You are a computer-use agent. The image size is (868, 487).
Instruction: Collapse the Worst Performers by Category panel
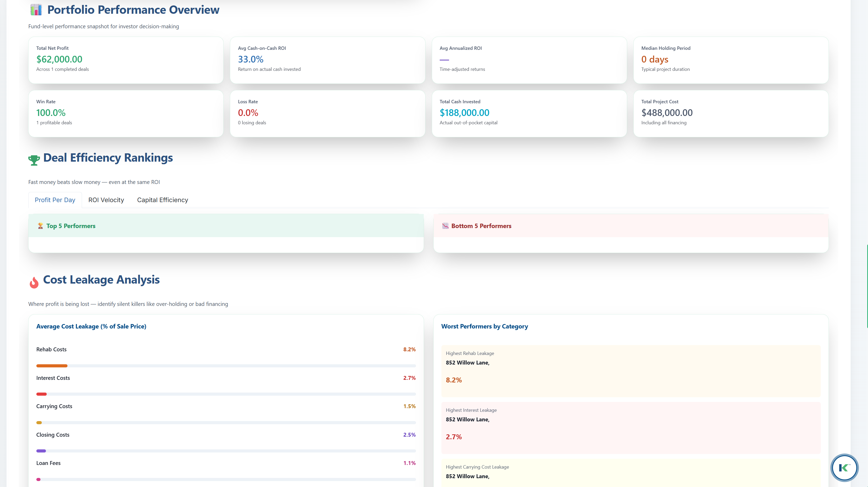484,326
